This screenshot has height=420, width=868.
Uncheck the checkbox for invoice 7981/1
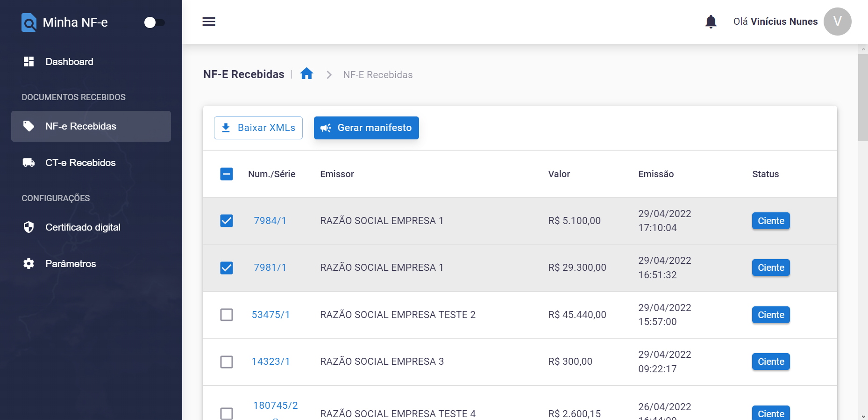click(227, 268)
